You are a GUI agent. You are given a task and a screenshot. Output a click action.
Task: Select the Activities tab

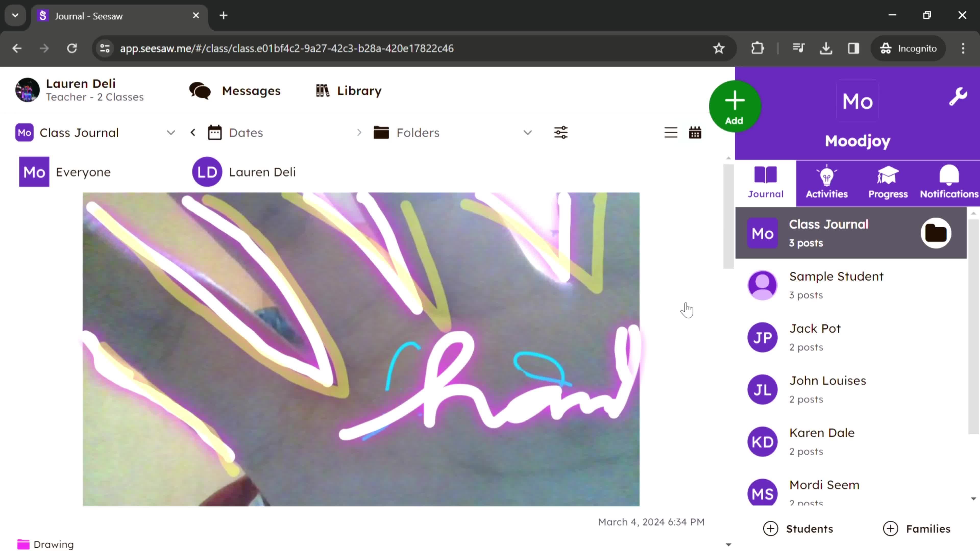point(827,182)
